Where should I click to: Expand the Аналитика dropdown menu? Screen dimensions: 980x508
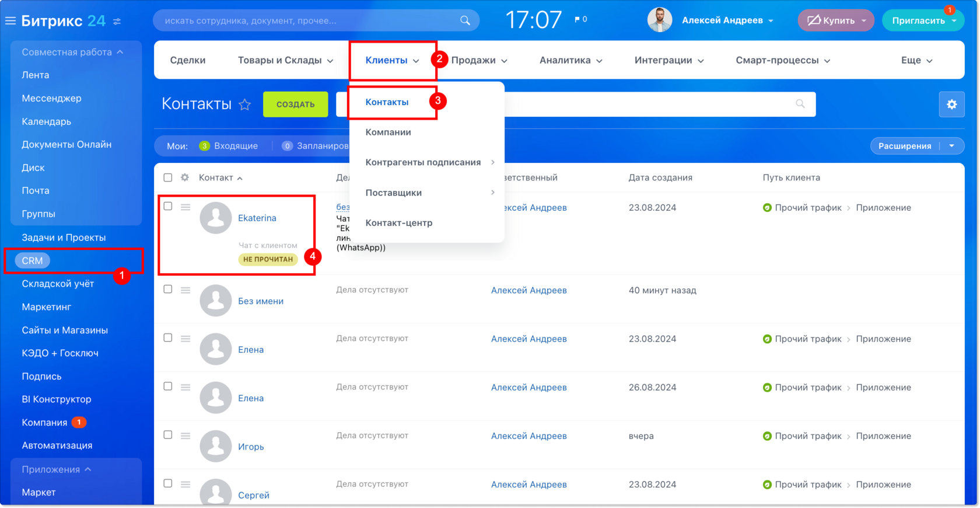(x=570, y=60)
